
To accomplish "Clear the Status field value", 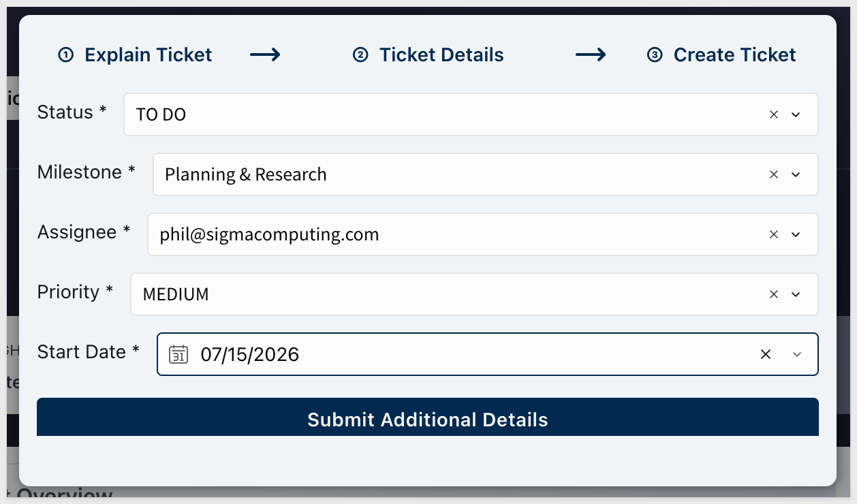I will click(x=773, y=114).
